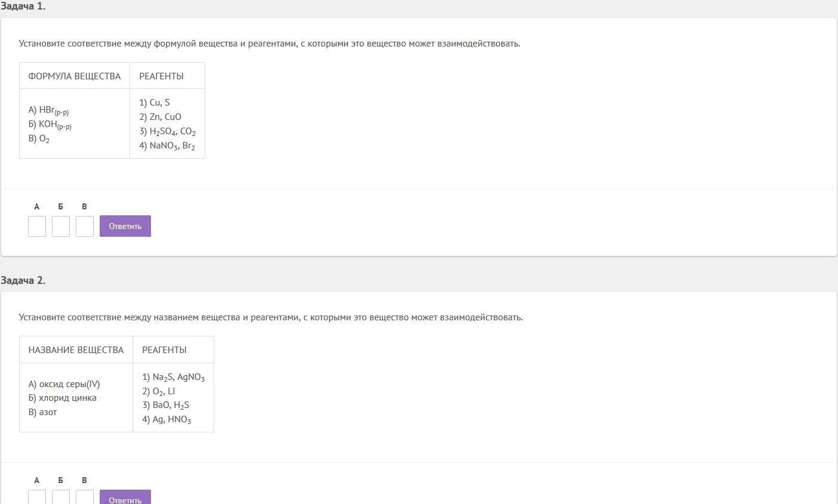
Task: Focus answer box Б in Задача 2
Action: click(x=61, y=497)
